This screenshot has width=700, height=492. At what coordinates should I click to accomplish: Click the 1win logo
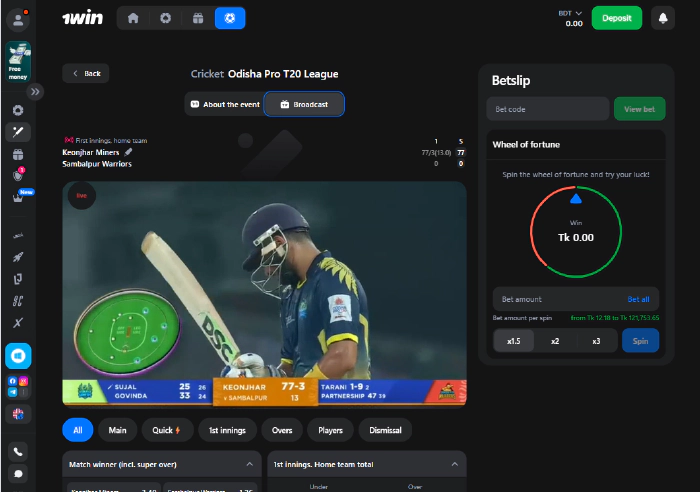[x=83, y=18]
